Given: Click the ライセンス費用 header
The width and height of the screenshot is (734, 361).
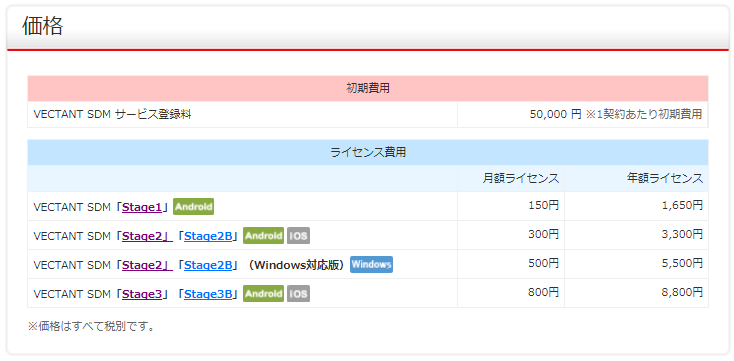Looking at the screenshot, I should [x=367, y=152].
